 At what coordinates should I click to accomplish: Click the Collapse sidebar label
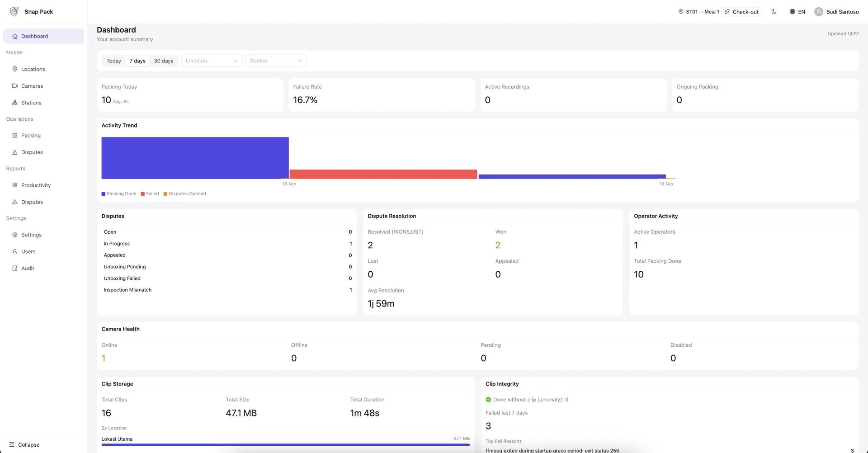click(x=29, y=445)
